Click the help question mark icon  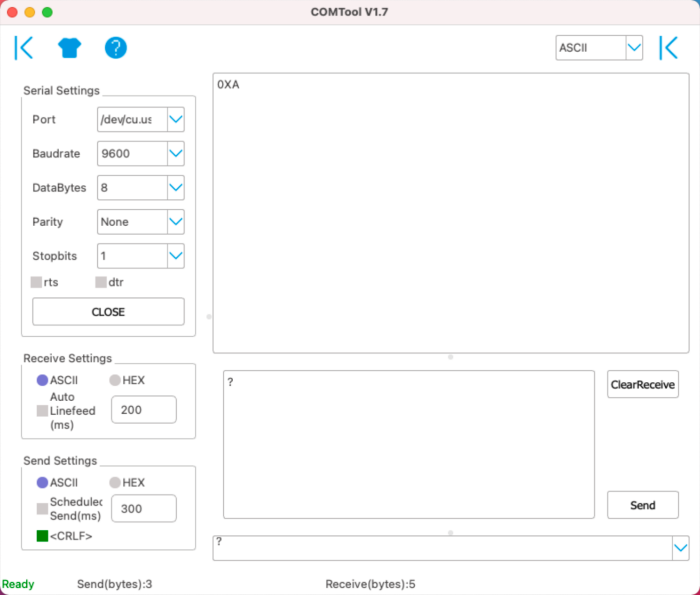[115, 47]
